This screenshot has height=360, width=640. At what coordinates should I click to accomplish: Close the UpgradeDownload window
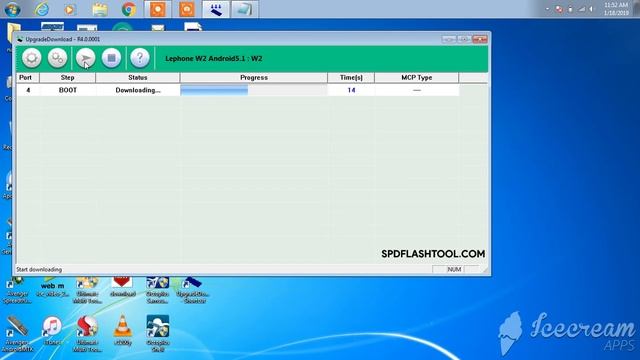point(480,39)
